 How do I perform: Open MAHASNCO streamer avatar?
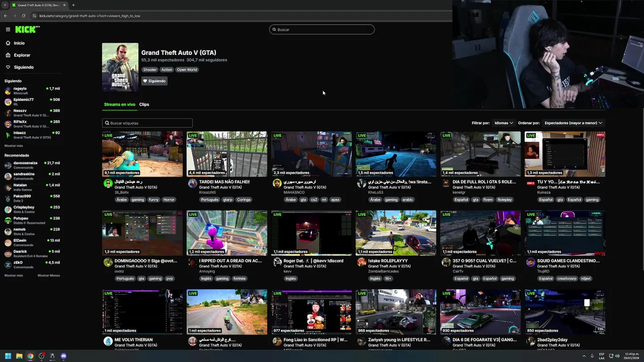click(277, 184)
